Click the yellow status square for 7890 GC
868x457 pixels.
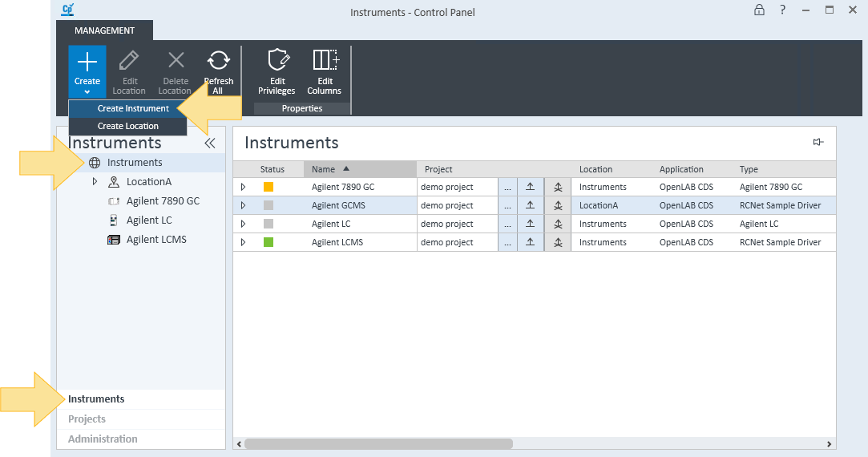pos(268,188)
